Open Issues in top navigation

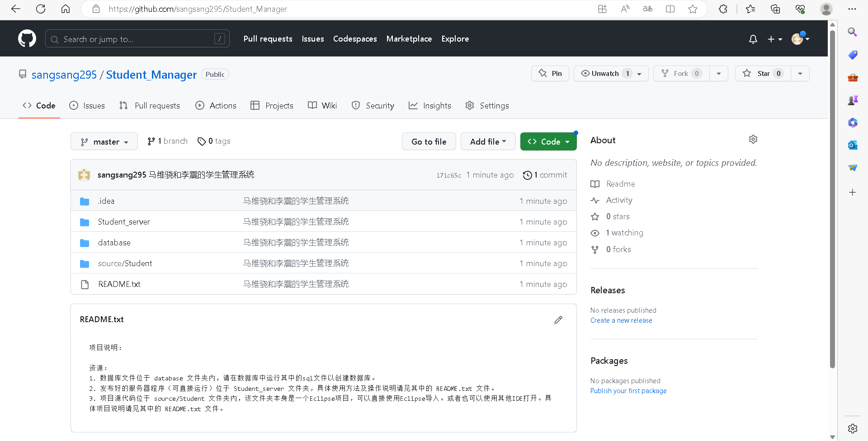[x=313, y=39]
